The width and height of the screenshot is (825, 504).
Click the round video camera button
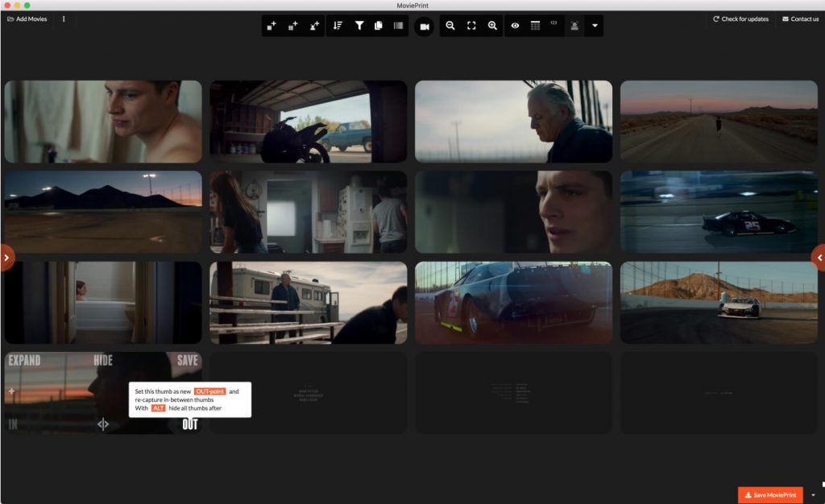coord(424,27)
